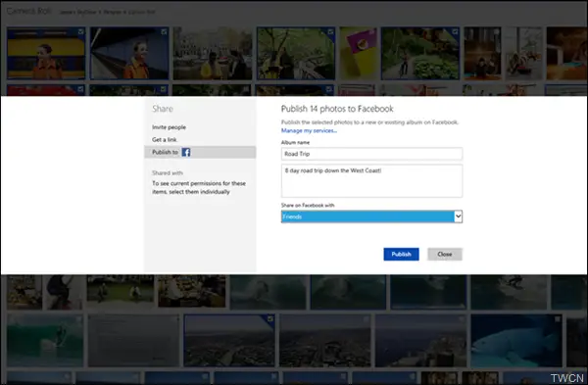
Task: Toggle checkbox on woman in tunnel photo
Action: coord(164,32)
